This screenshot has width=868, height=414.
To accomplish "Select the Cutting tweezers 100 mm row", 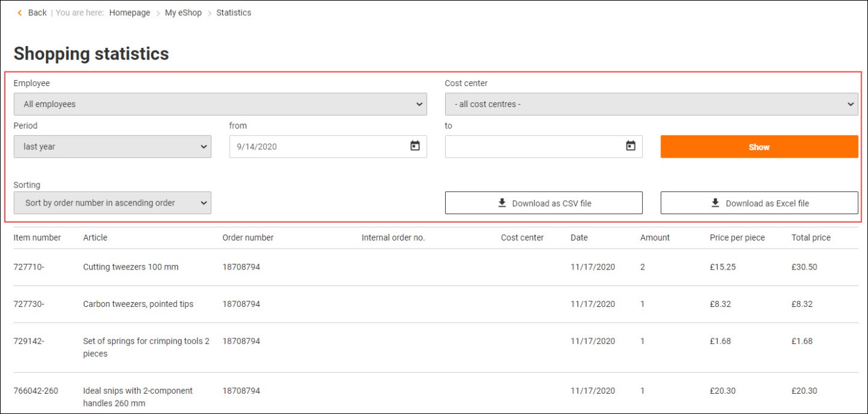I will (x=131, y=268).
